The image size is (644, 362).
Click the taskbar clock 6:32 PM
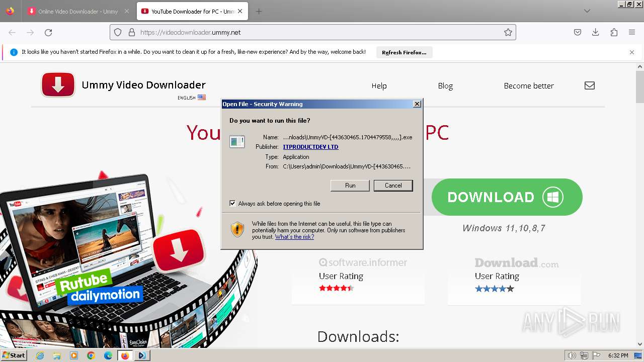pyautogui.click(x=618, y=355)
